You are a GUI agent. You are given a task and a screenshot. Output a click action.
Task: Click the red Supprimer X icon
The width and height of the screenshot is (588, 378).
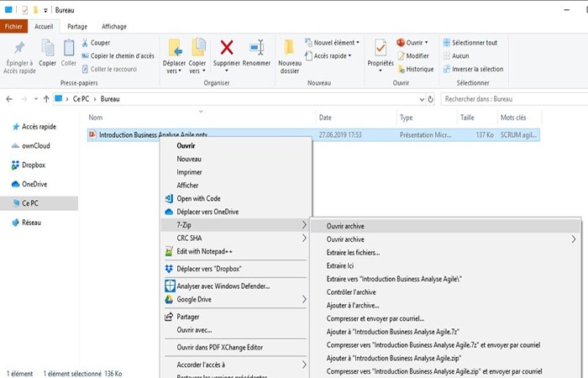pyautogui.click(x=227, y=48)
